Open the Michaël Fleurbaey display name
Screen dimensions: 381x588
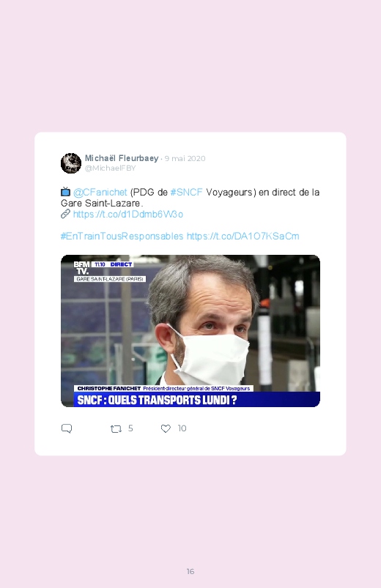coord(122,158)
